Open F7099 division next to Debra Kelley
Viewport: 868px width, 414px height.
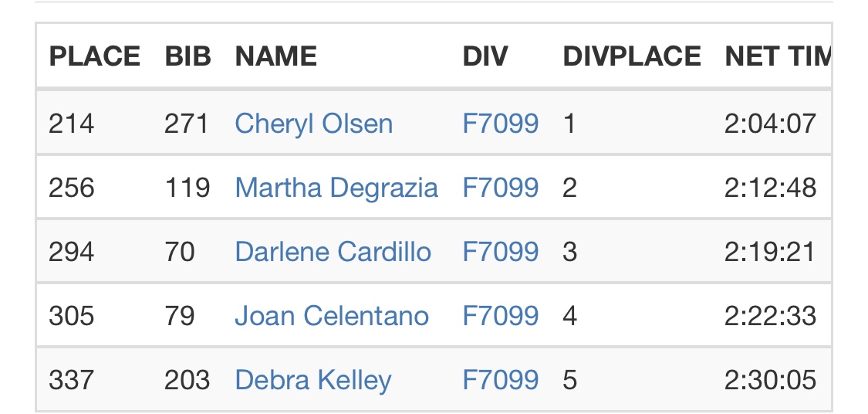coord(500,380)
